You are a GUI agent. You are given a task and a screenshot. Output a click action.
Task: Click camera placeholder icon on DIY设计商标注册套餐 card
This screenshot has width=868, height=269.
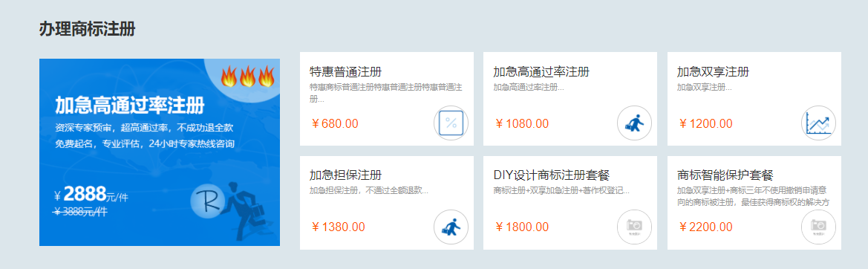(634, 227)
